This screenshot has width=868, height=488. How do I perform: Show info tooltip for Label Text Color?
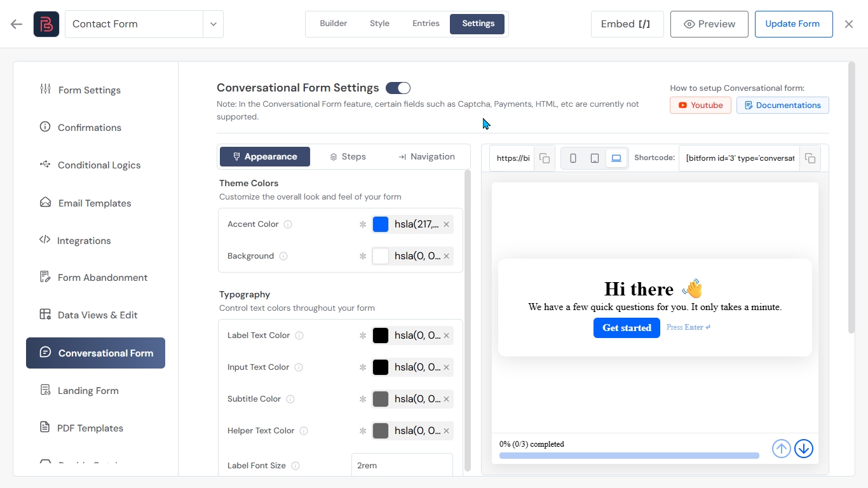299,335
